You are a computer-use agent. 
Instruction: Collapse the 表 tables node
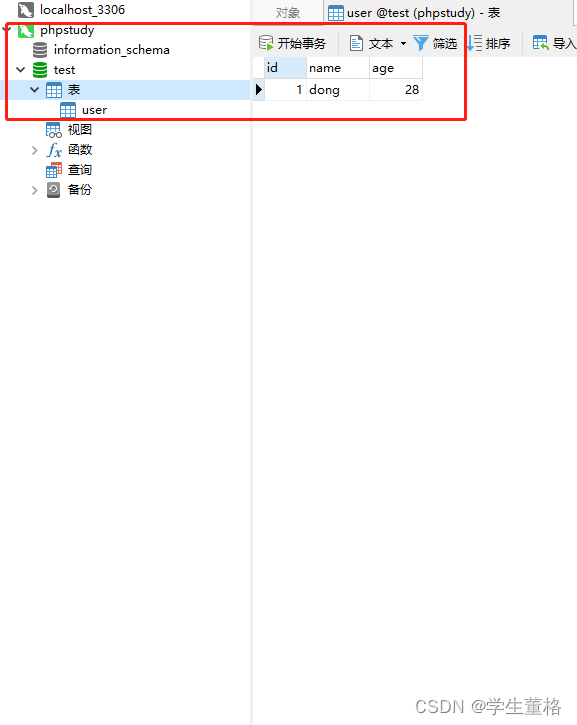point(34,89)
